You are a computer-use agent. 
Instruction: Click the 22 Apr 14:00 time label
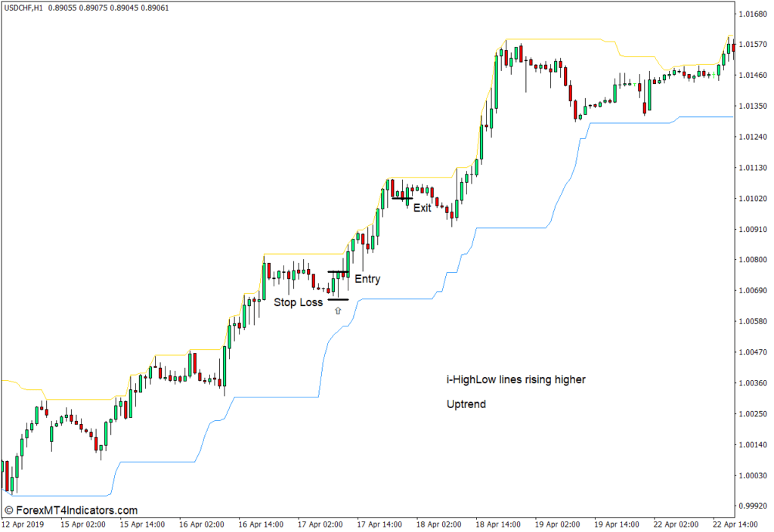point(736,524)
